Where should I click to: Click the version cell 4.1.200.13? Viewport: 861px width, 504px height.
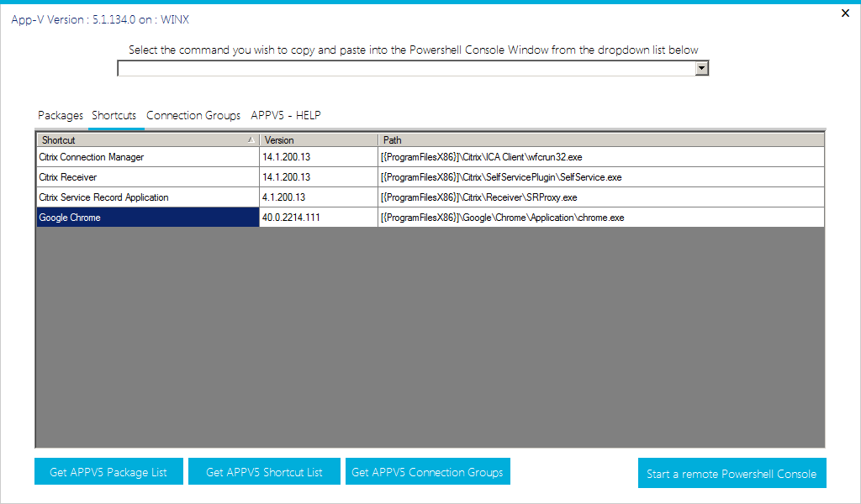(319, 197)
